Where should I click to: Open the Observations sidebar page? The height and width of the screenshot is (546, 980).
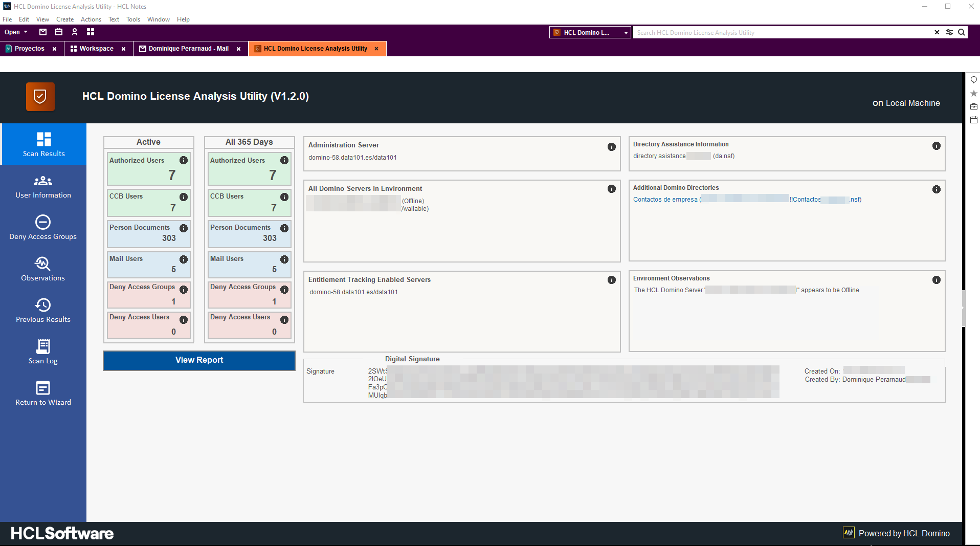click(43, 269)
